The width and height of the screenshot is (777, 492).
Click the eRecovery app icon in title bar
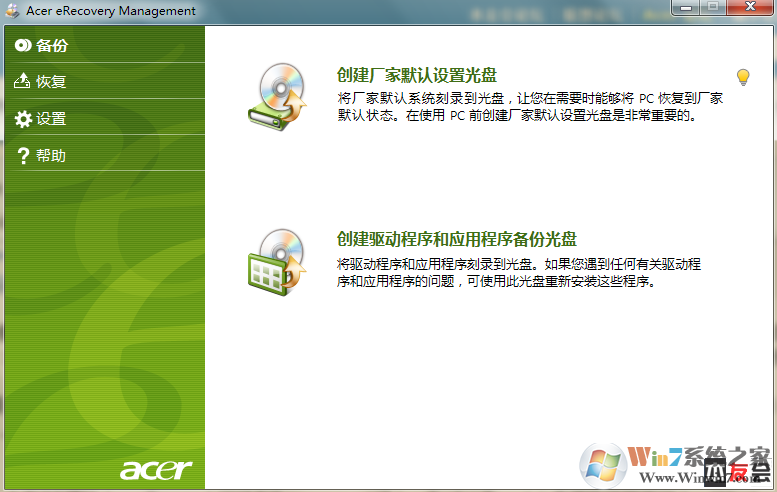[x=13, y=11]
